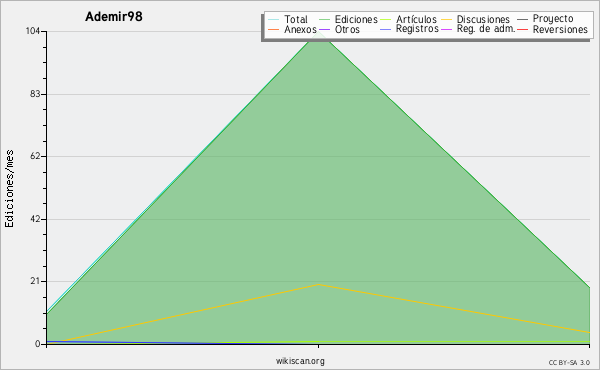Click the 83 y-axis value
Screen dimensions: 600x370
click(x=35, y=94)
